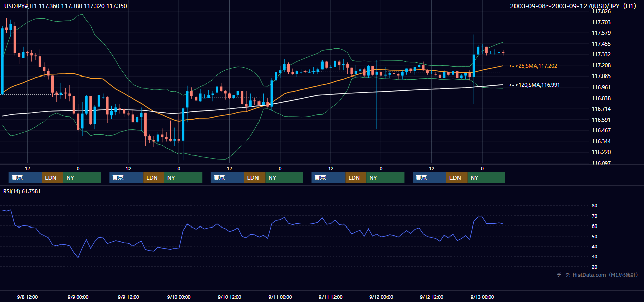Image resolution: width=644 pixels, height=302 pixels.
Task: Click price axis label 116.591
Action: [601, 120]
